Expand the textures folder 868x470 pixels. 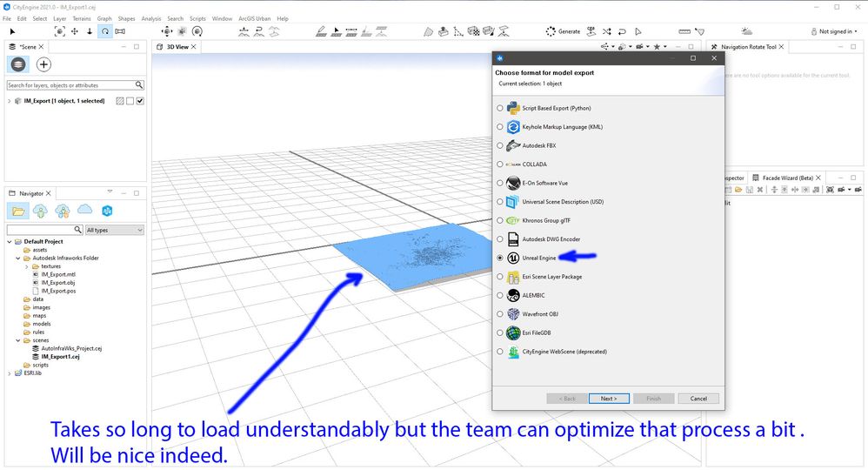(27, 266)
